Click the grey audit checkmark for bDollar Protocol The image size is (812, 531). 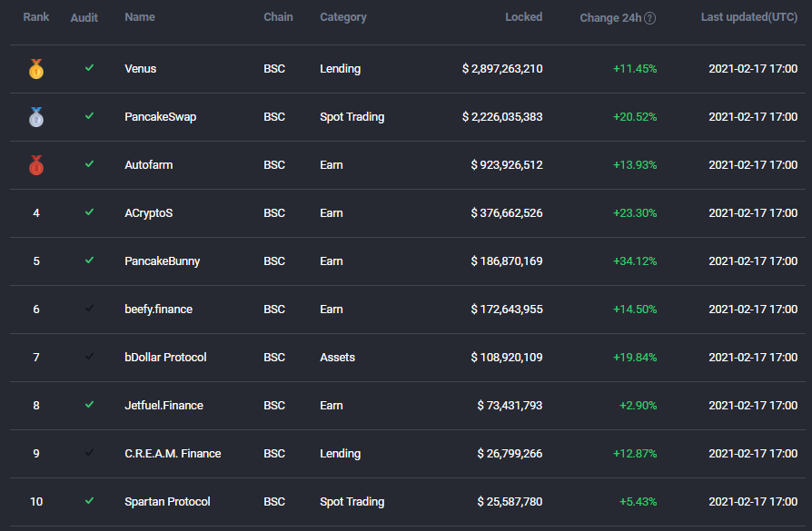[90, 357]
